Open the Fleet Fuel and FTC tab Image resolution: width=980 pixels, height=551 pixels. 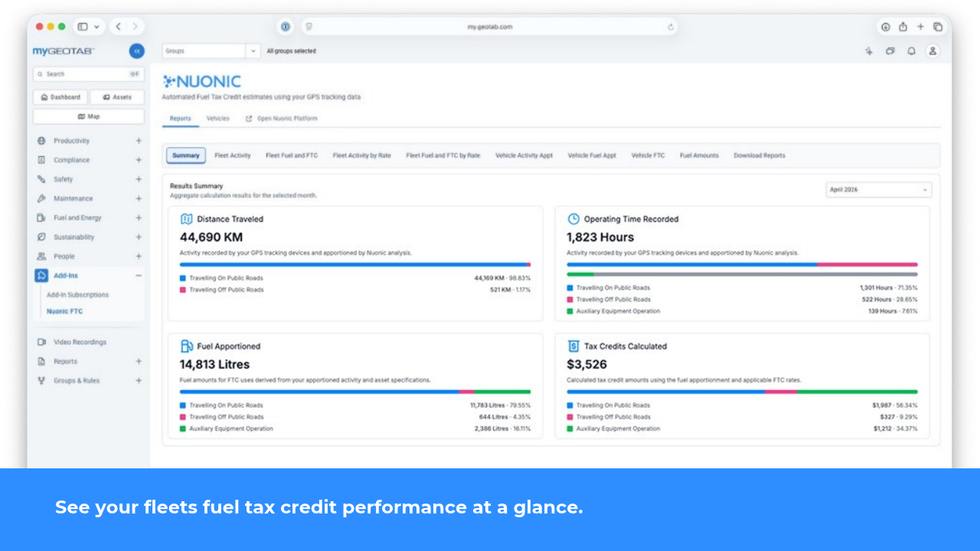292,155
